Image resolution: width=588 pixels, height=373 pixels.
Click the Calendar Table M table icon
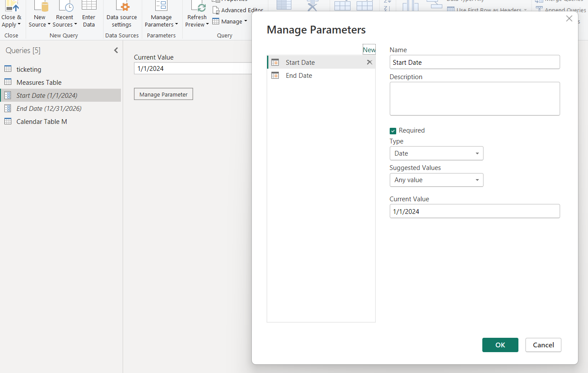coord(8,121)
